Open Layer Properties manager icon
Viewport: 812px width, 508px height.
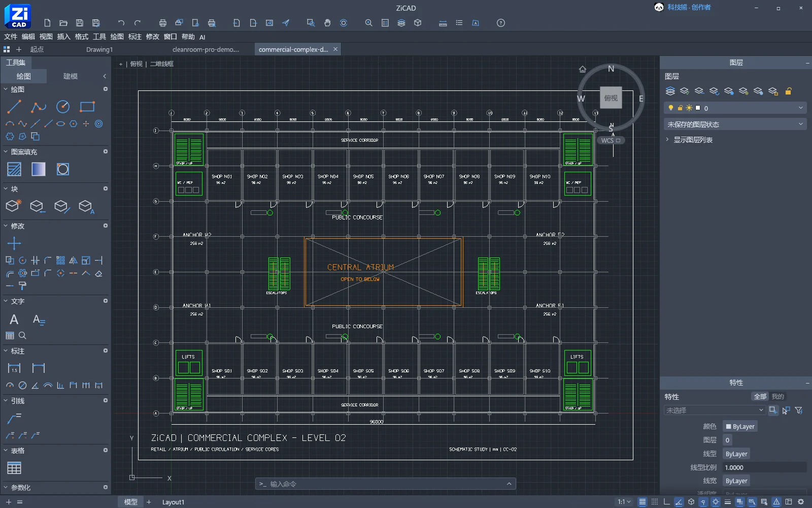670,91
